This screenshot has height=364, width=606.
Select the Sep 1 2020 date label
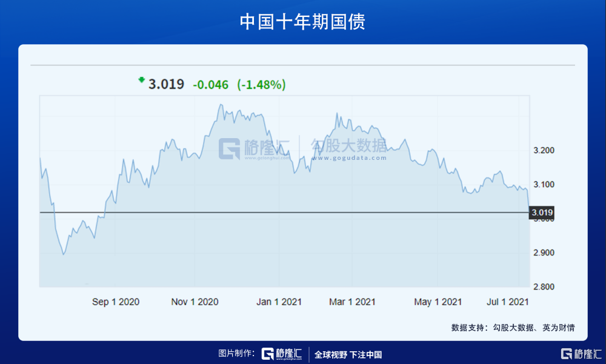point(116,302)
